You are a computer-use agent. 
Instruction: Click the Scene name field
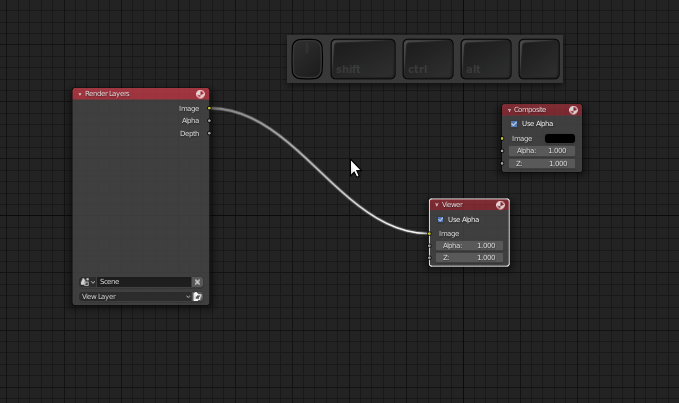(x=144, y=282)
